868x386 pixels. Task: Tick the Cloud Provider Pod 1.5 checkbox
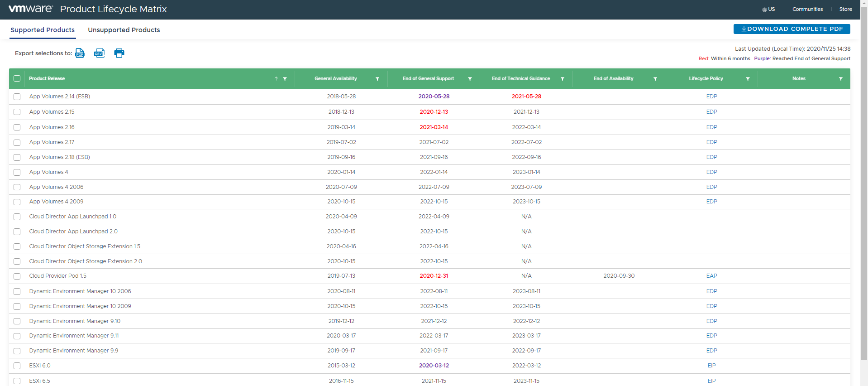tap(17, 276)
